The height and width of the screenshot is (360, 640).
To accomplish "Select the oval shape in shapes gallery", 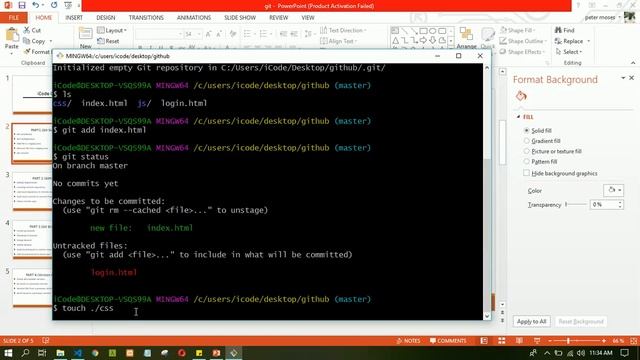I will coord(433,31).
